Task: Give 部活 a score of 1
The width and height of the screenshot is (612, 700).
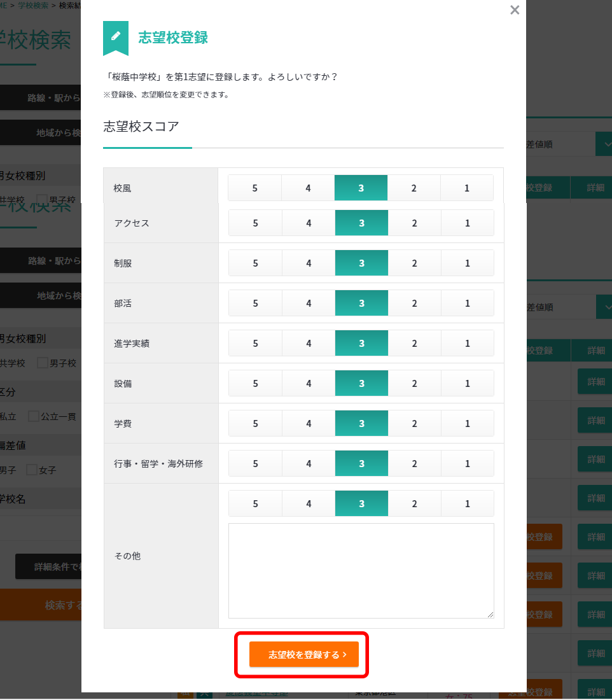Action: coord(467,304)
